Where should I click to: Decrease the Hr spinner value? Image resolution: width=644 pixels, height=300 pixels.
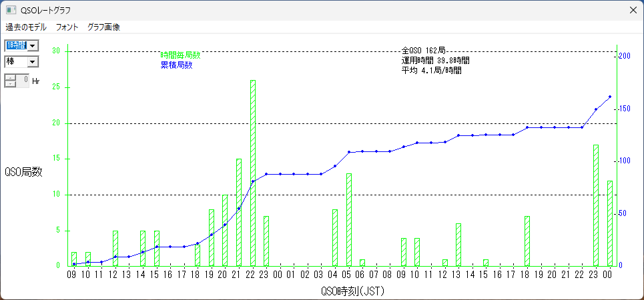point(10,84)
